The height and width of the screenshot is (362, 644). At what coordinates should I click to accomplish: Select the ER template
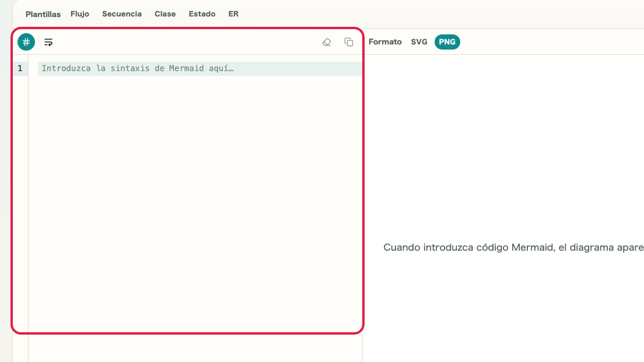click(233, 13)
